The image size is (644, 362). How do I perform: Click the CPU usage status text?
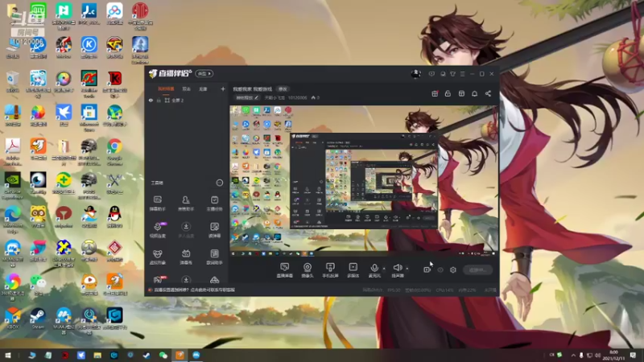(445, 290)
